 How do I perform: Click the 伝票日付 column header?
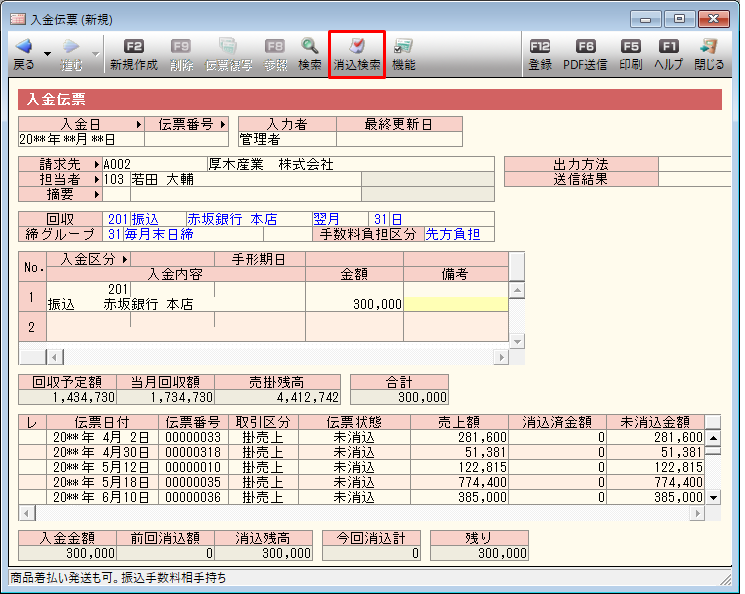102,422
